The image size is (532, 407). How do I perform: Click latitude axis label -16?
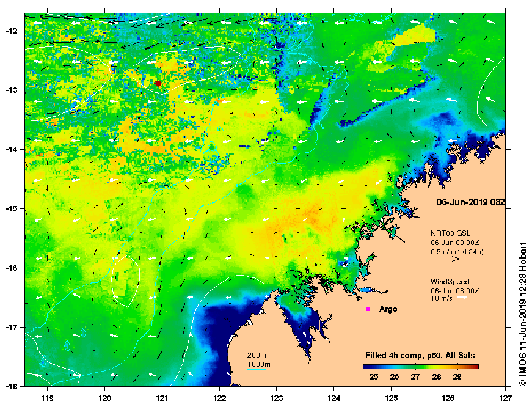tap(11, 268)
